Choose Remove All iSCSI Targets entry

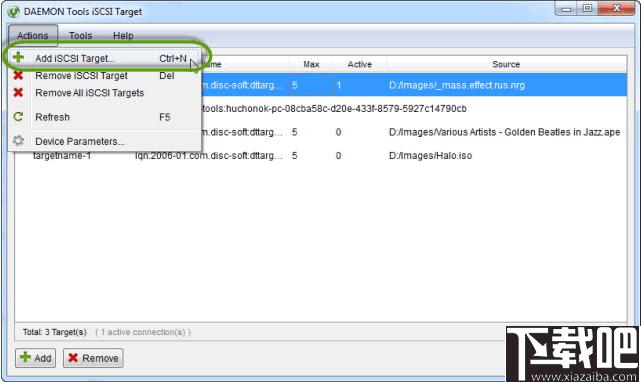pyautogui.click(x=104, y=93)
